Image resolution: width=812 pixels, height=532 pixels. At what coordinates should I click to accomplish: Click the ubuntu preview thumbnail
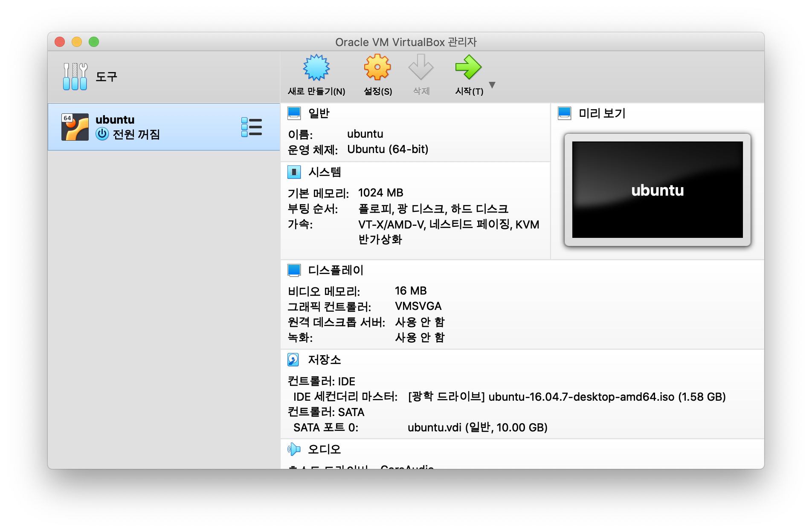pos(657,190)
